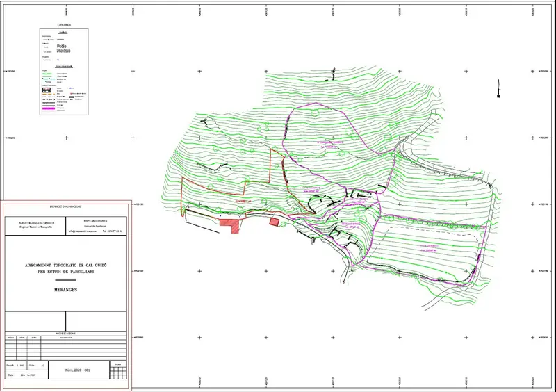Click the scale 'Escala 1 / 500' cell
The width and height of the screenshot is (556, 392).
point(15,366)
